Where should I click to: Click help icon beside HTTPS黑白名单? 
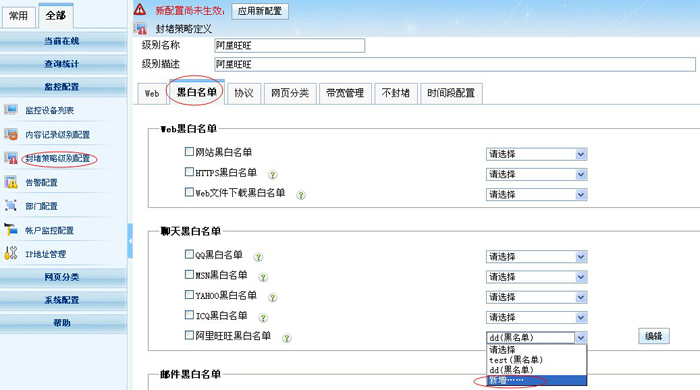click(x=272, y=175)
